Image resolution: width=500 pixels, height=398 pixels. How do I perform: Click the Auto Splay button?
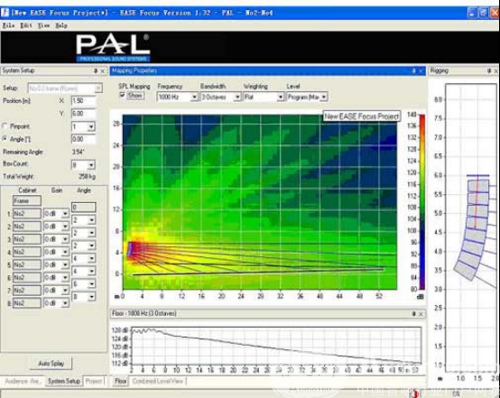[51, 363]
